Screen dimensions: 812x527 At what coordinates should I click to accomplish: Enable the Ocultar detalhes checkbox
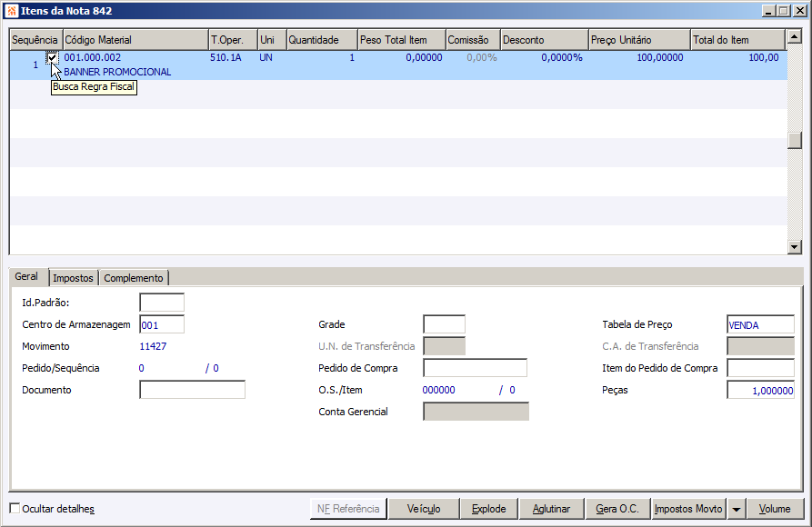(15, 508)
